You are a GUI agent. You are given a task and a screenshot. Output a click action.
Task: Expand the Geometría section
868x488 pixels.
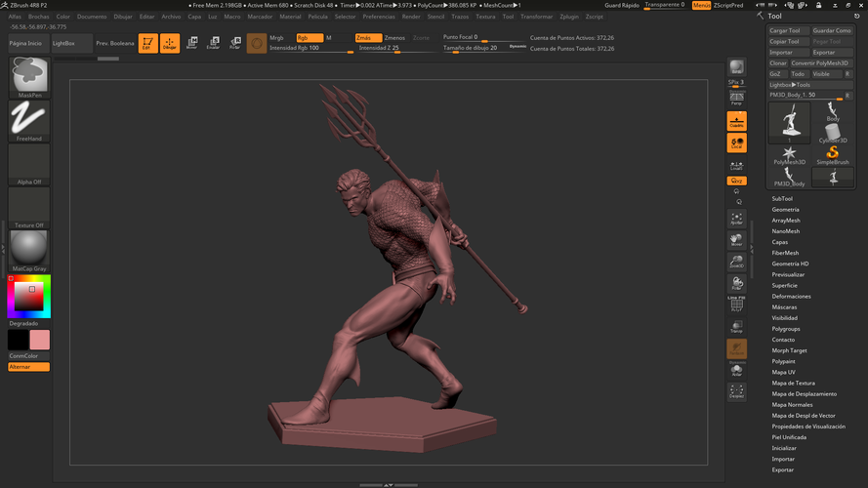tap(786, 210)
